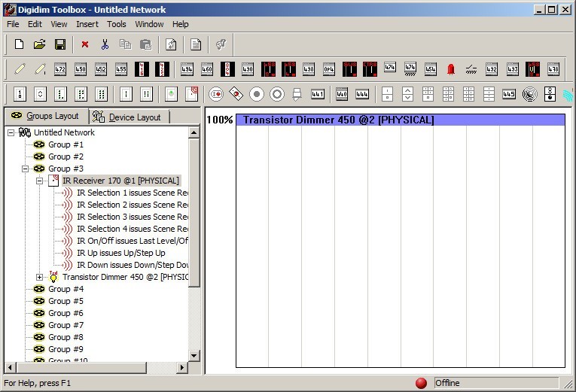
Task: Select IR Up issues Up/Step Up
Action: click(x=121, y=253)
